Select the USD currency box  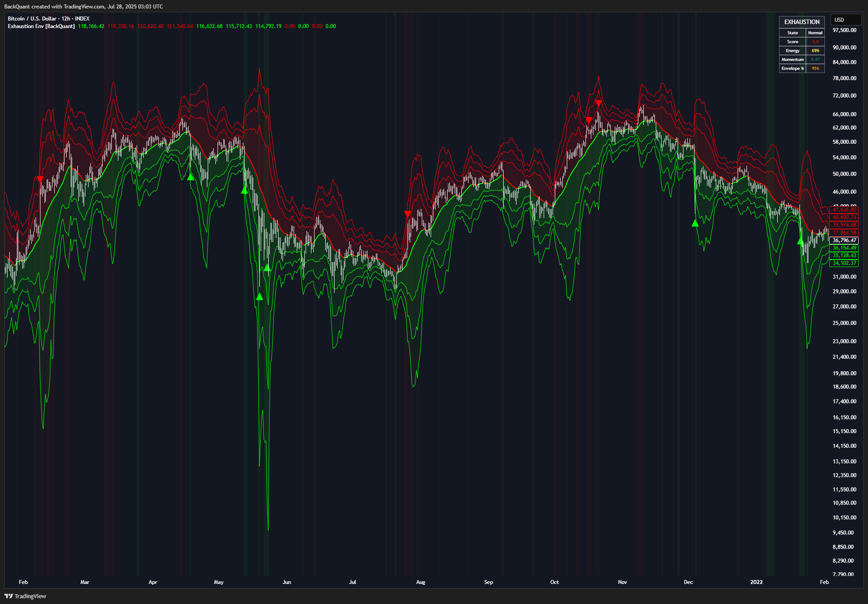point(846,20)
